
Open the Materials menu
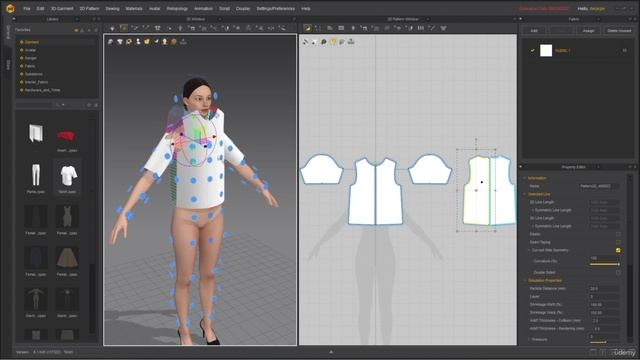tap(134, 9)
